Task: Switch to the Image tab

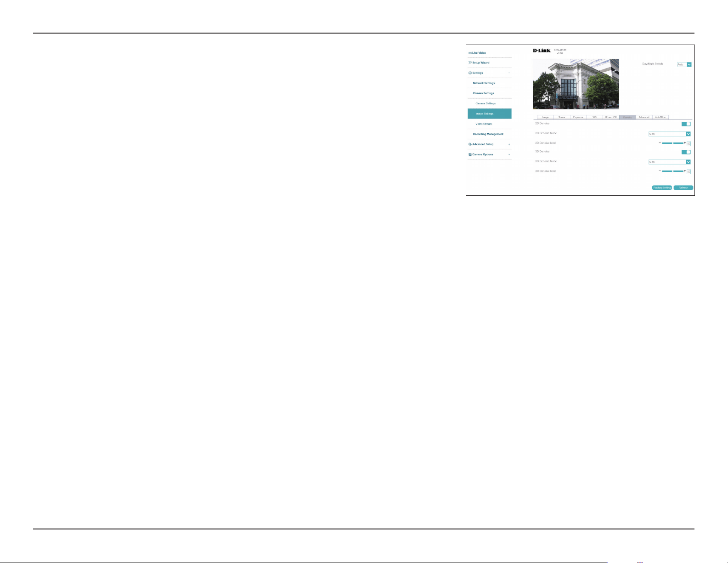Action: [545, 117]
